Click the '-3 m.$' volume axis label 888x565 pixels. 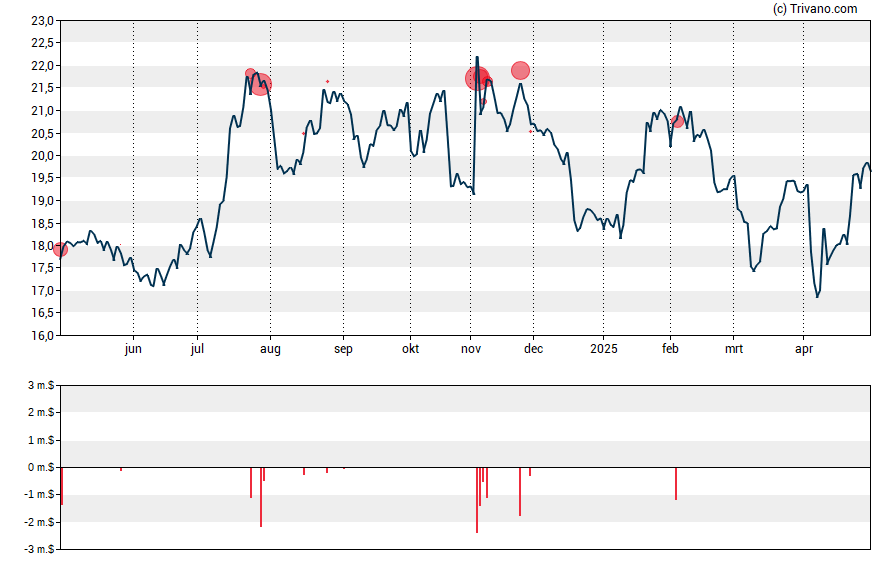click(x=39, y=549)
